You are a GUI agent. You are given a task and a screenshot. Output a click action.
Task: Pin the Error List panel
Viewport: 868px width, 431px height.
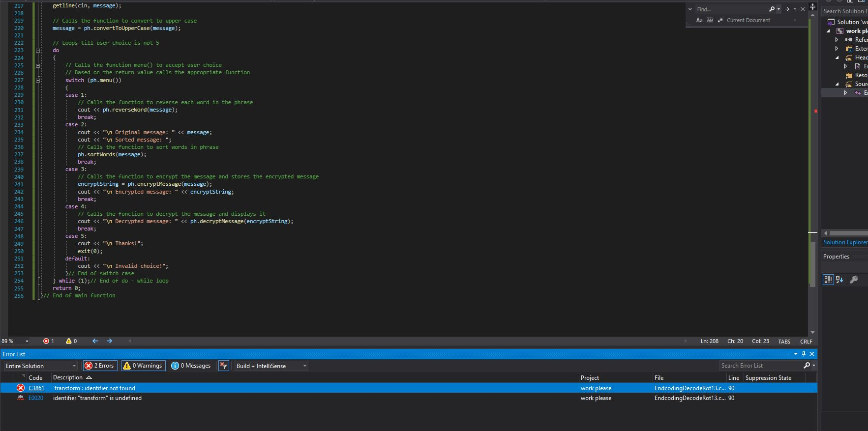click(x=804, y=354)
